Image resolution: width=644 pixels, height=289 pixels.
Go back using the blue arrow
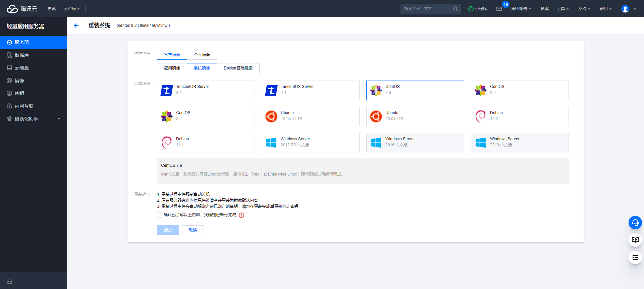(76, 26)
